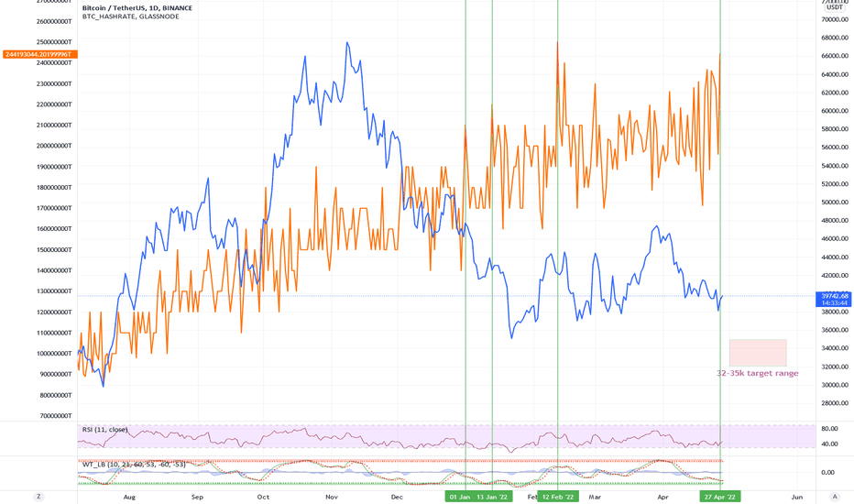Open the USDT currency selector
The image size is (854, 504).
[835, 7]
